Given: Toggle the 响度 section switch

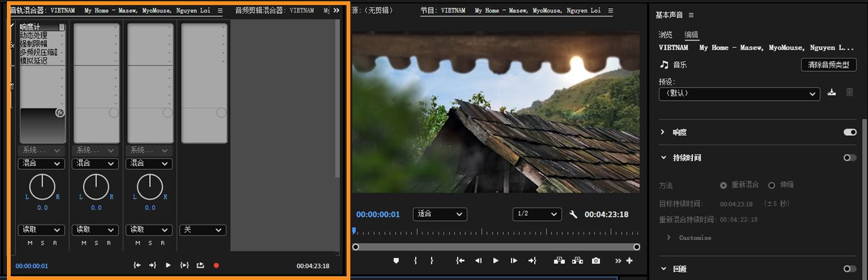Looking at the screenshot, I should tap(850, 132).
